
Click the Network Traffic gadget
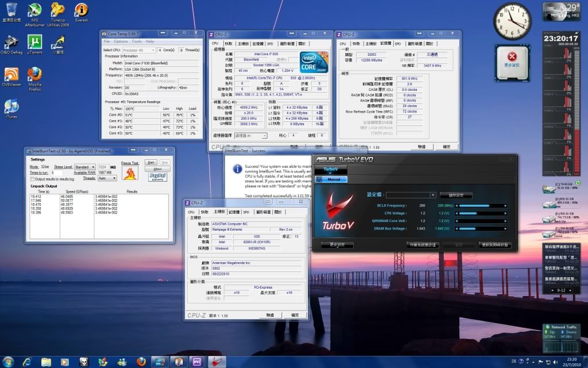[x=561, y=338]
